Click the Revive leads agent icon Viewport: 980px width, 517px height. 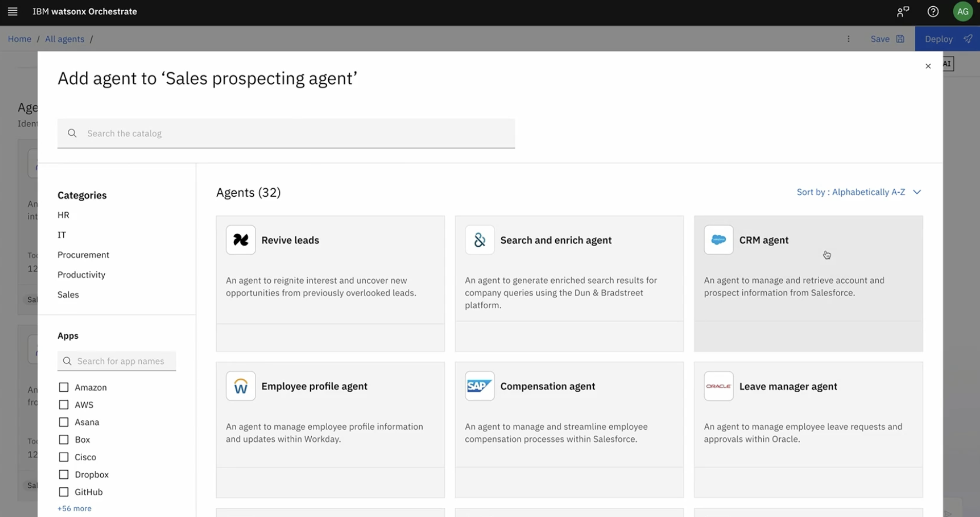[x=240, y=239]
